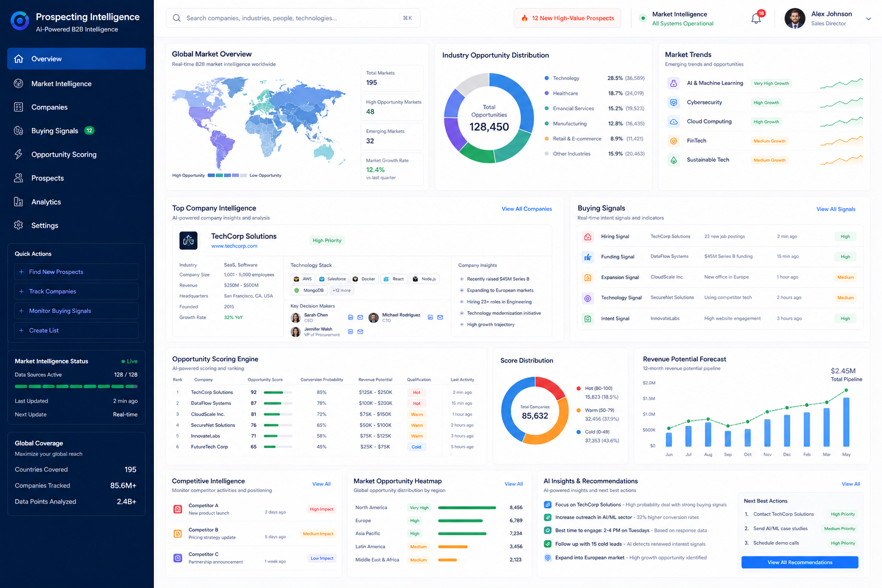This screenshot has width=882, height=588.
Task: Open the notifications bell icon
Action: pos(756,18)
